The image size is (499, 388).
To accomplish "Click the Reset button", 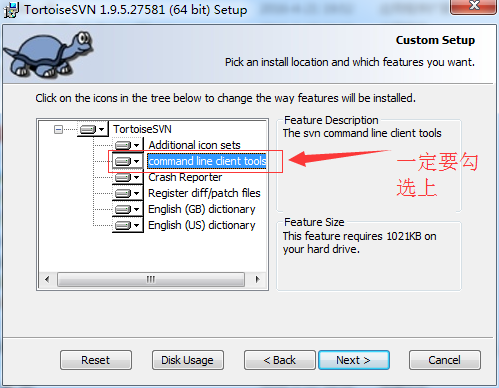I will click(96, 360).
